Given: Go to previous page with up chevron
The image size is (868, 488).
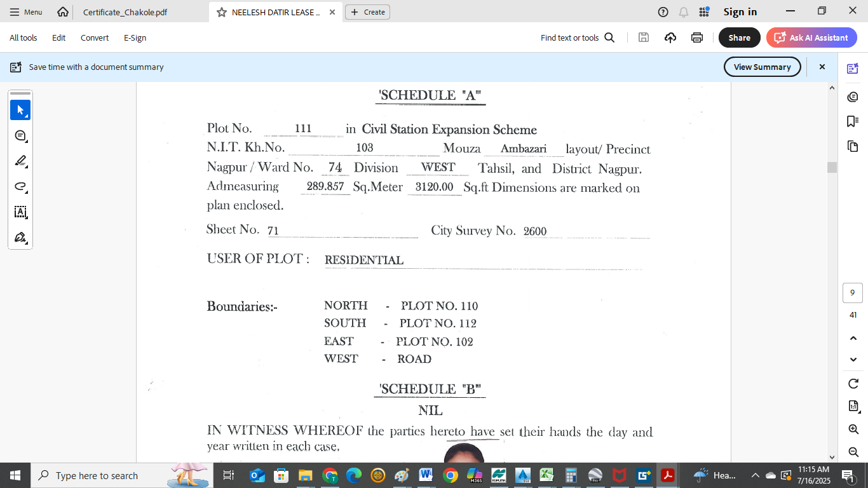Looking at the screenshot, I should [x=853, y=338].
